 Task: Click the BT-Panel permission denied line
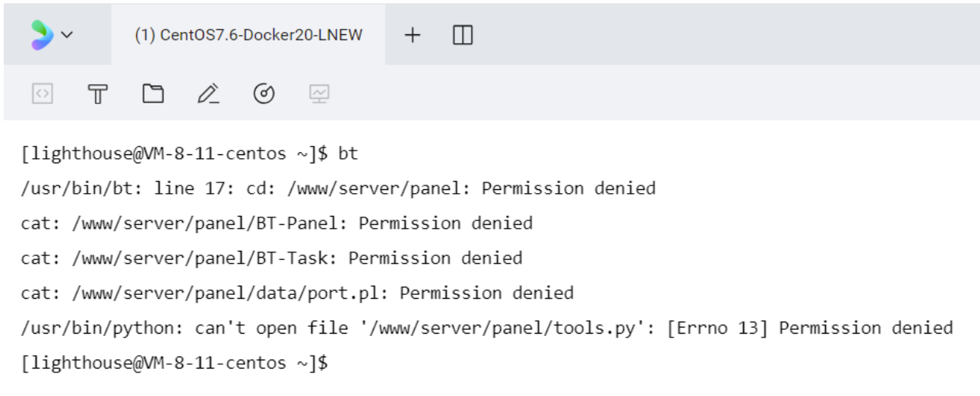[277, 223]
